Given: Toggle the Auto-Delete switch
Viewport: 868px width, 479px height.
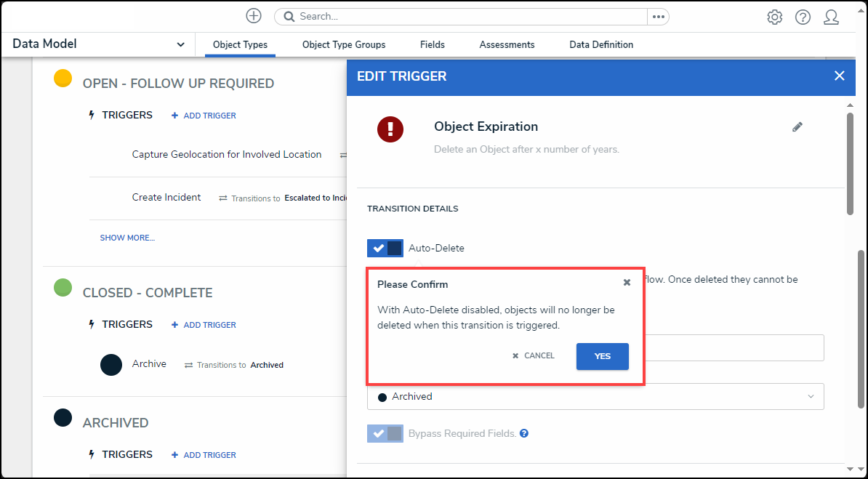Looking at the screenshot, I should pyautogui.click(x=385, y=248).
